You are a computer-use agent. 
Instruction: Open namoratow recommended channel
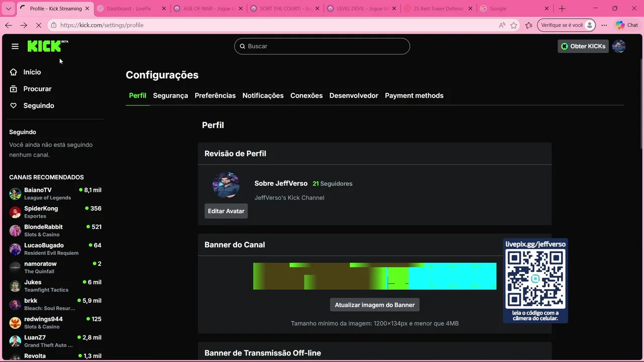pyautogui.click(x=55, y=267)
